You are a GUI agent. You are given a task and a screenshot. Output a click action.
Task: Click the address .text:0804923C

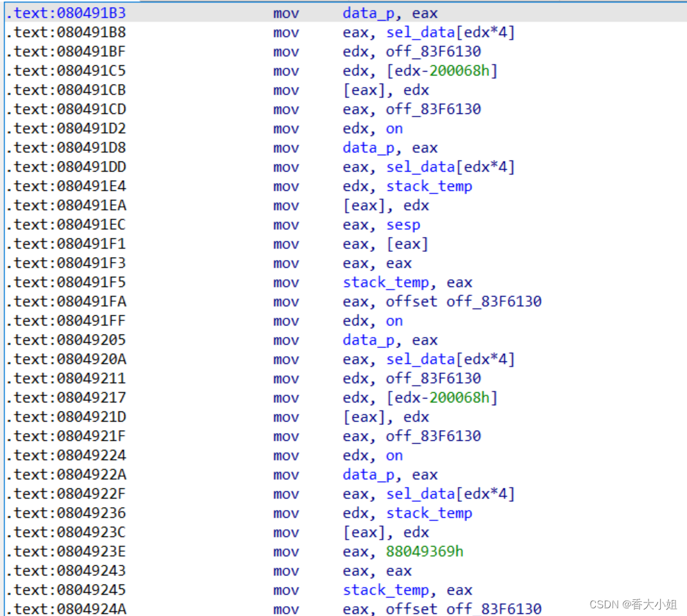tap(66, 533)
